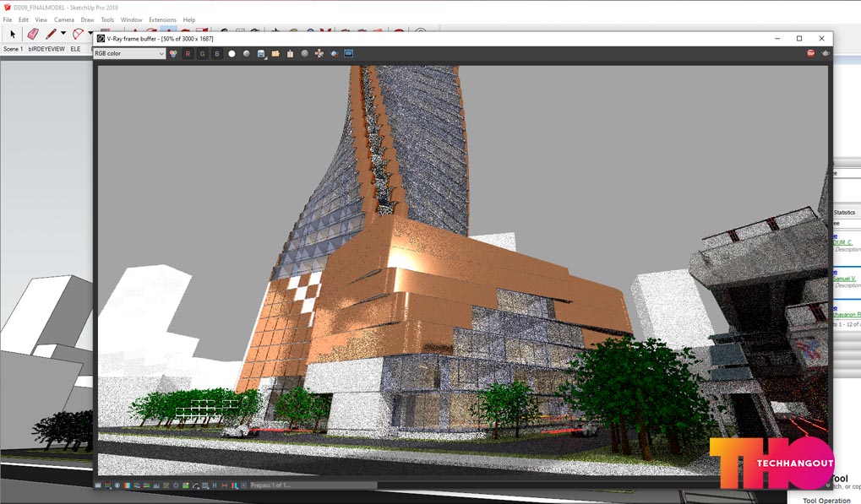
Task: Load image with the folder icon
Action: pos(275,54)
